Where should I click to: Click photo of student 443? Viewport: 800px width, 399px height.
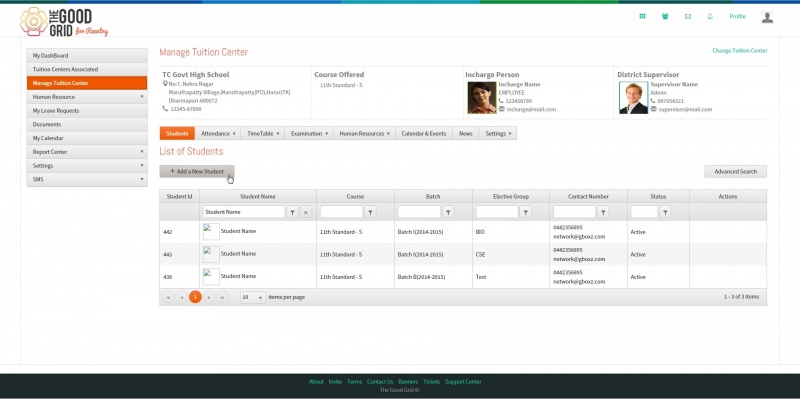pos(211,254)
